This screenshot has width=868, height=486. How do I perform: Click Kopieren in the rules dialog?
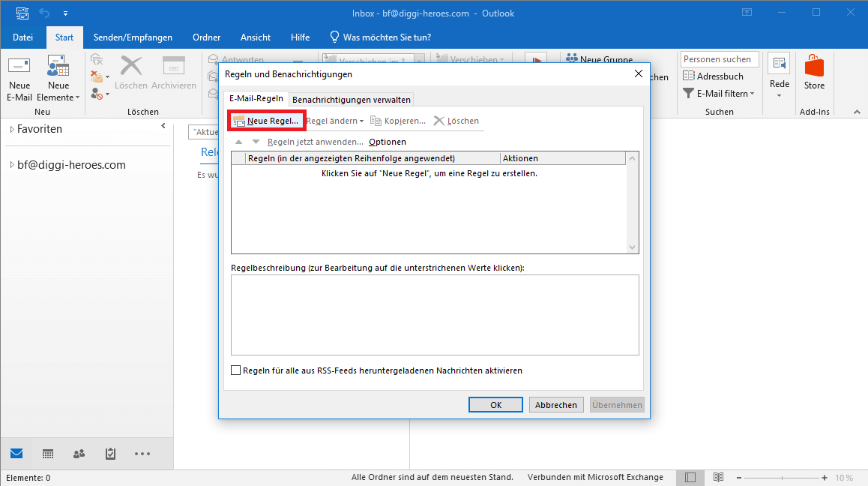pos(398,121)
